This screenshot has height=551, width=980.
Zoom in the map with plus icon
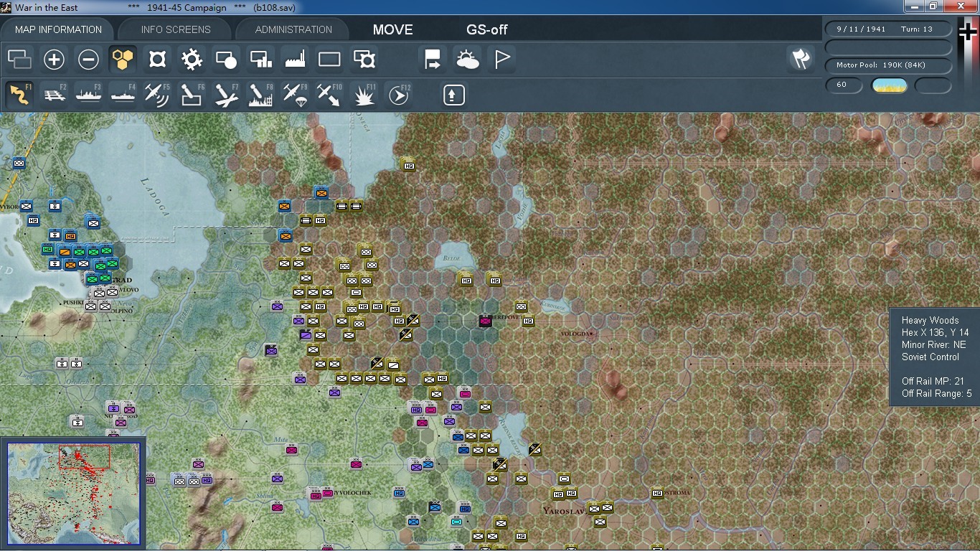(x=54, y=60)
